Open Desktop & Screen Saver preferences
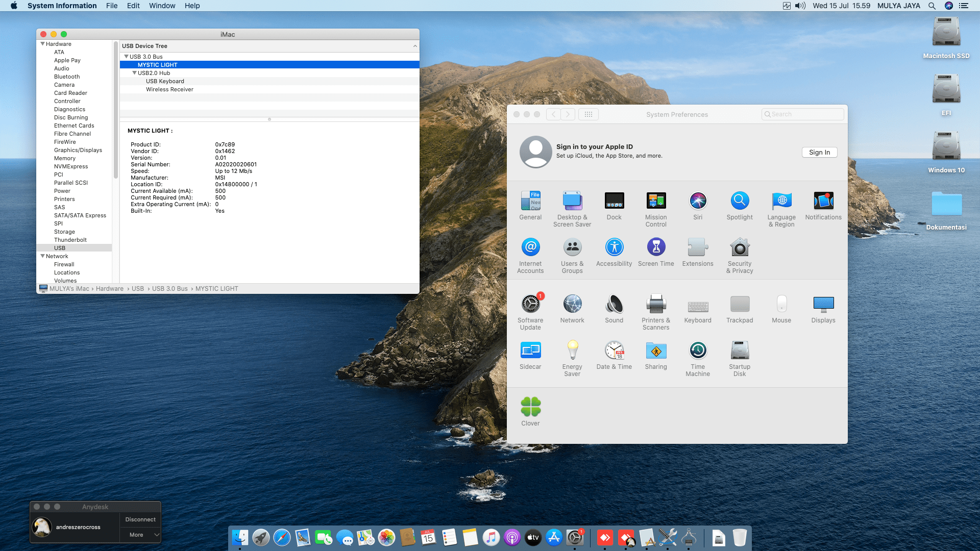The image size is (980, 551). pos(572,209)
